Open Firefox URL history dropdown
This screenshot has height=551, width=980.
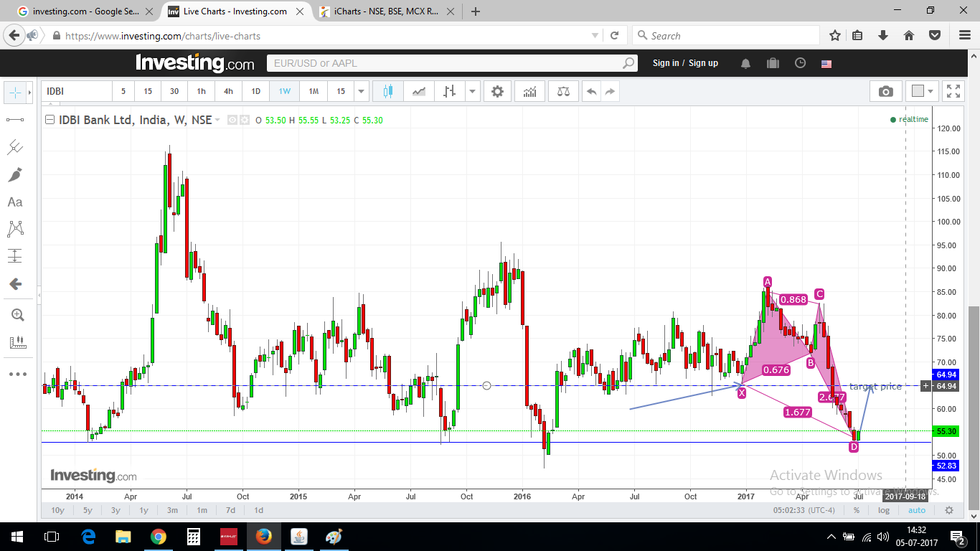pos(595,35)
